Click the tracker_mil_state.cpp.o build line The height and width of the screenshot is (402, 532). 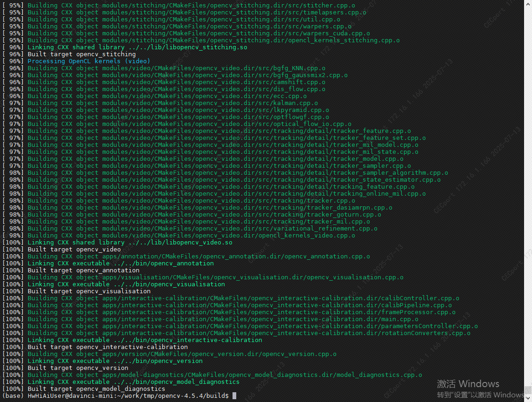(x=210, y=152)
